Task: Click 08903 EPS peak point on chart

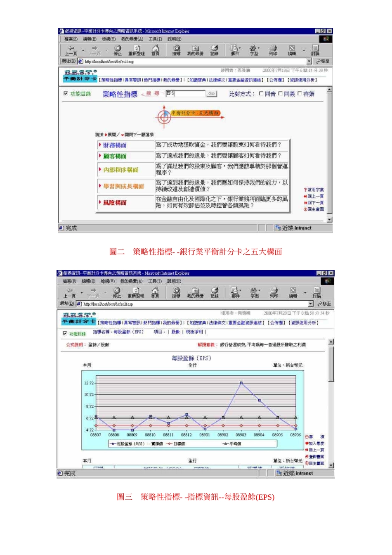Action: (x=241, y=383)
